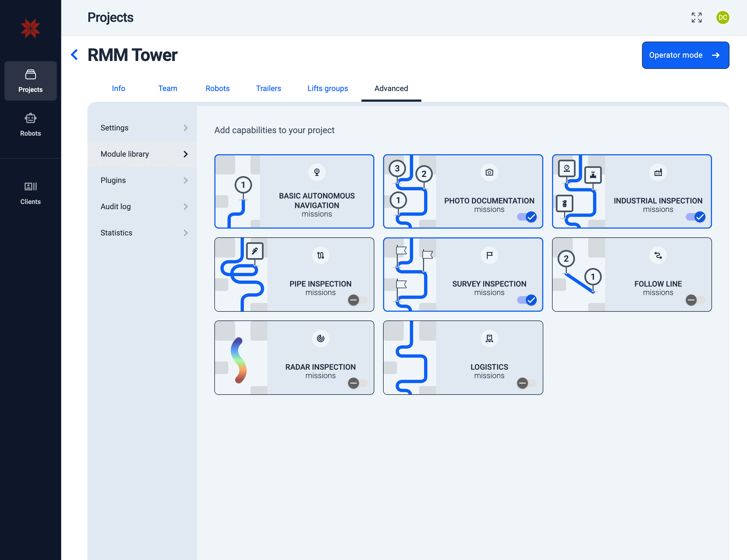Click the fullscreen expand icon
This screenshot has width=747, height=560.
(696, 17)
